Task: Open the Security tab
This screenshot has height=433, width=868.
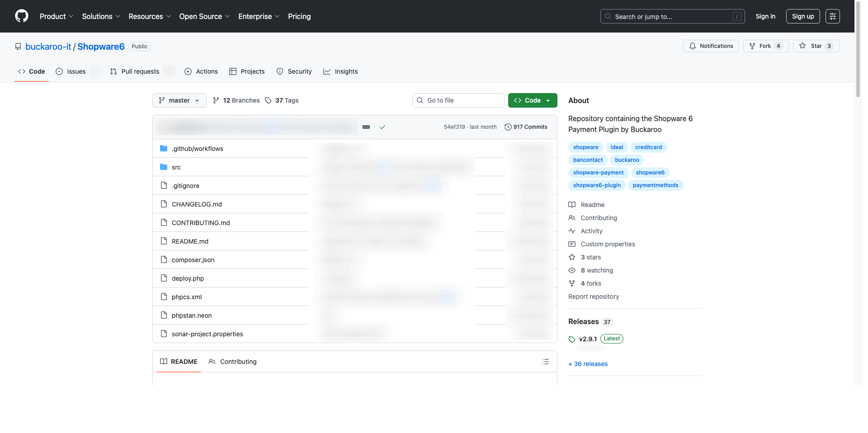Action: point(294,71)
